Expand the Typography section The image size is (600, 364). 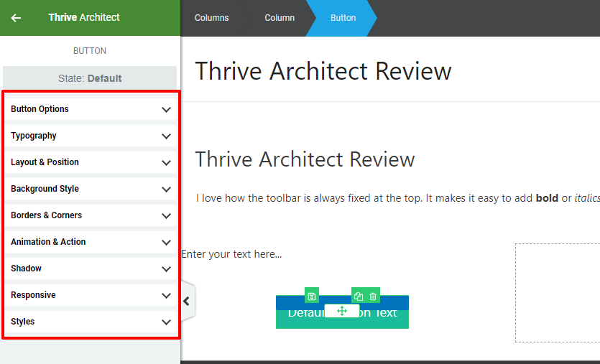(91, 136)
